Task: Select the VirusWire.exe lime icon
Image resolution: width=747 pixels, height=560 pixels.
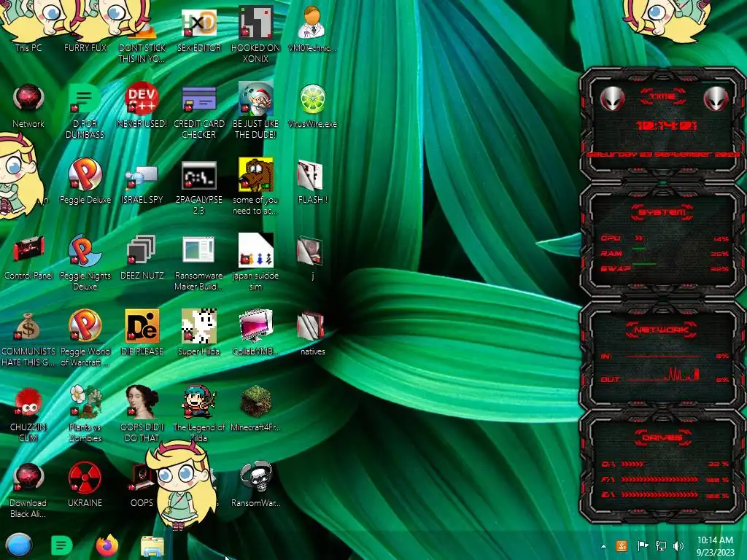Action: [x=312, y=98]
